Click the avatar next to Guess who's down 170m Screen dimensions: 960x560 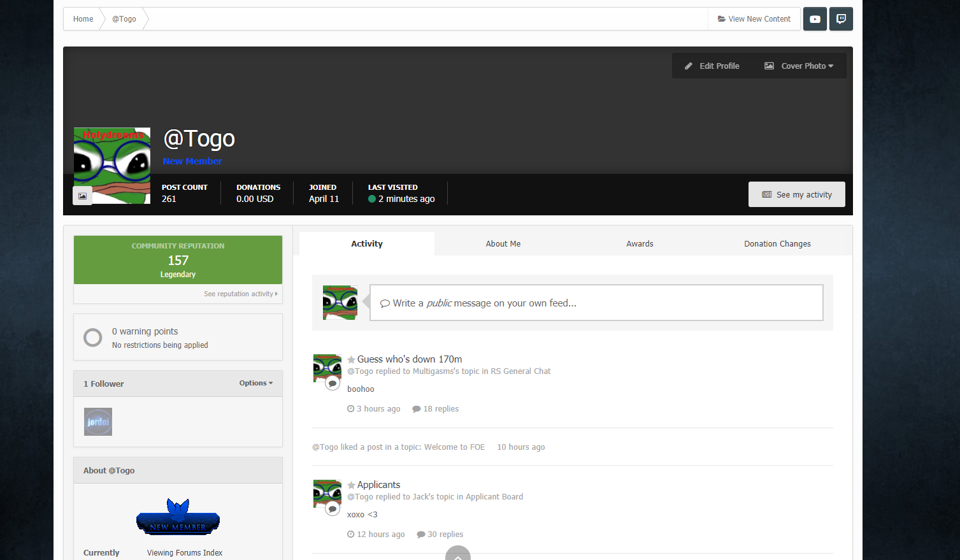coord(327,368)
